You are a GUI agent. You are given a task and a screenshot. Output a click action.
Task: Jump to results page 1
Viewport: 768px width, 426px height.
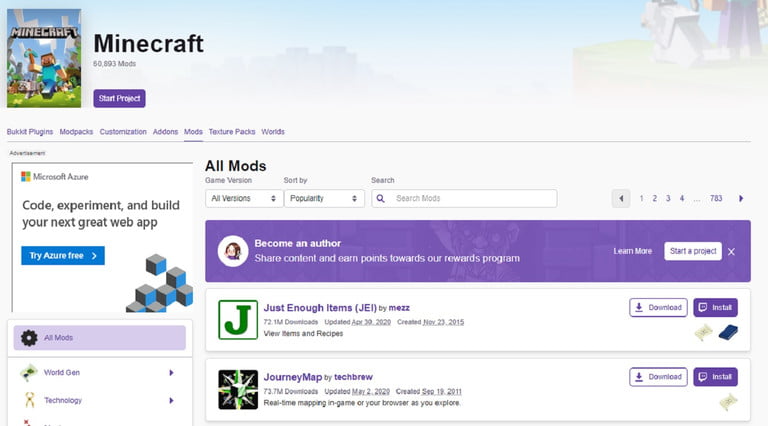click(x=641, y=198)
